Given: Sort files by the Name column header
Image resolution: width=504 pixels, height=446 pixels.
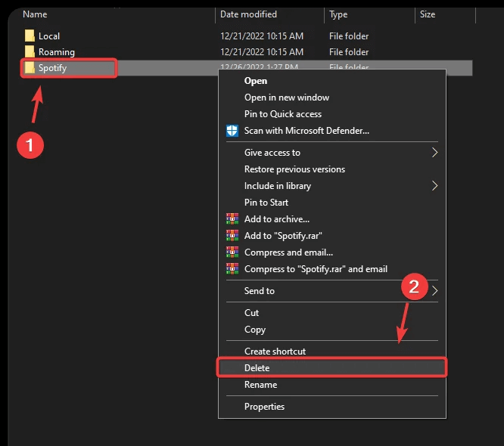Looking at the screenshot, I should tap(35, 14).
